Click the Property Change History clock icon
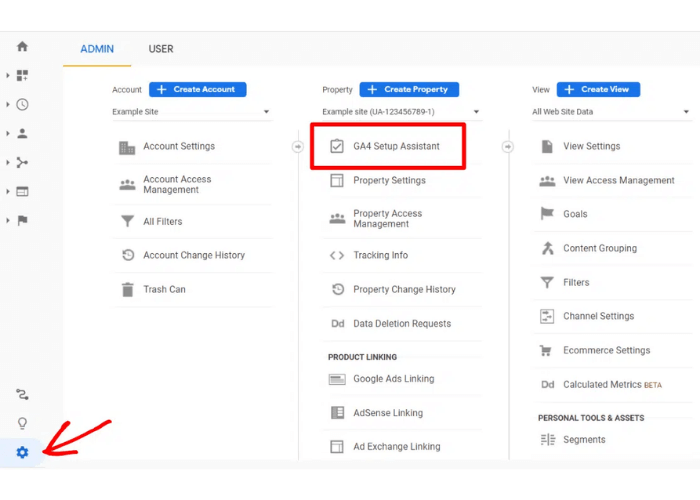 [338, 289]
